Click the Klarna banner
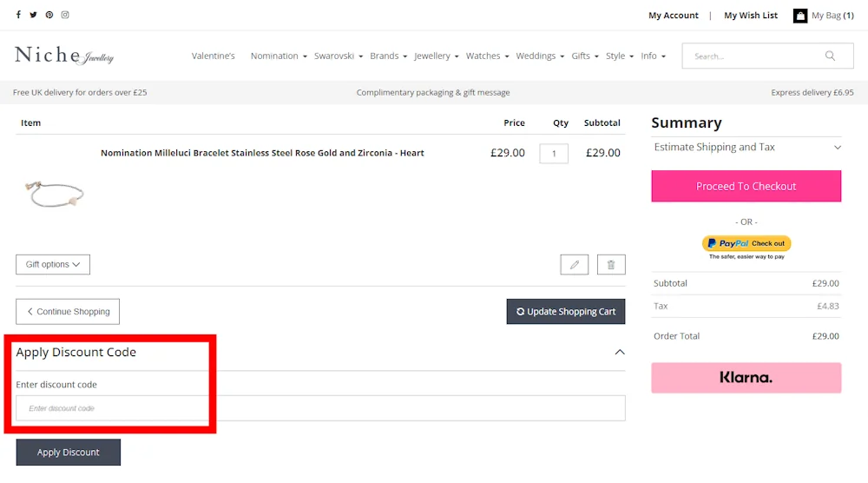This screenshot has height=483, width=868. (746, 378)
